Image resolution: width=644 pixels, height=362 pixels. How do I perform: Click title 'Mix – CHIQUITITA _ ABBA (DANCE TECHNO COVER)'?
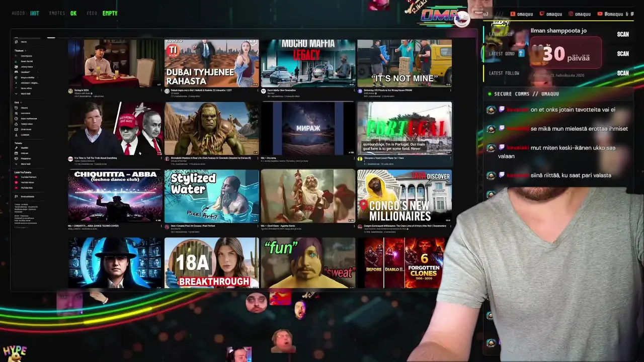point(93,226)
